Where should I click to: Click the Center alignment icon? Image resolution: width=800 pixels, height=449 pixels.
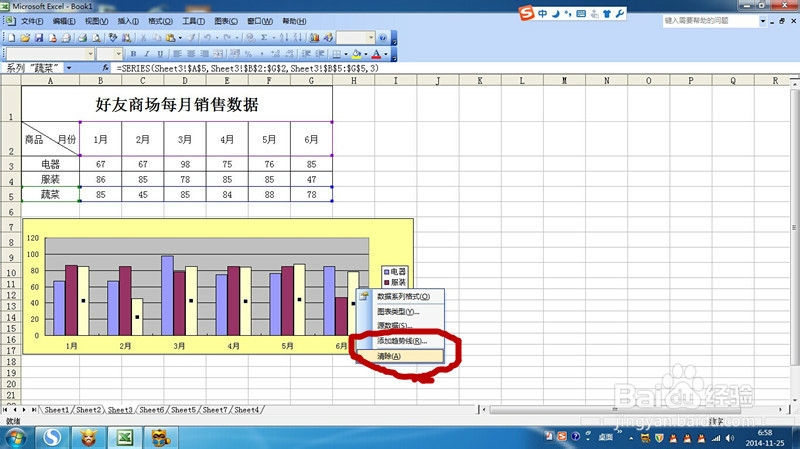click(191, 54)
